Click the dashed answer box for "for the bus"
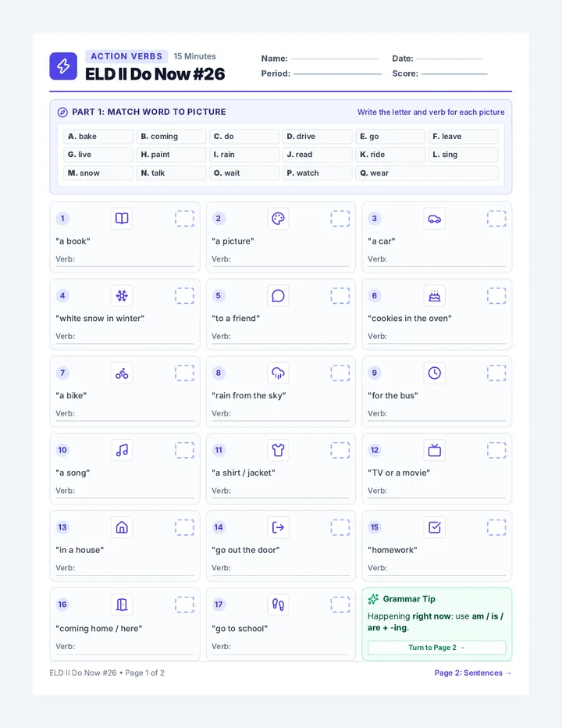 (496, 373)
